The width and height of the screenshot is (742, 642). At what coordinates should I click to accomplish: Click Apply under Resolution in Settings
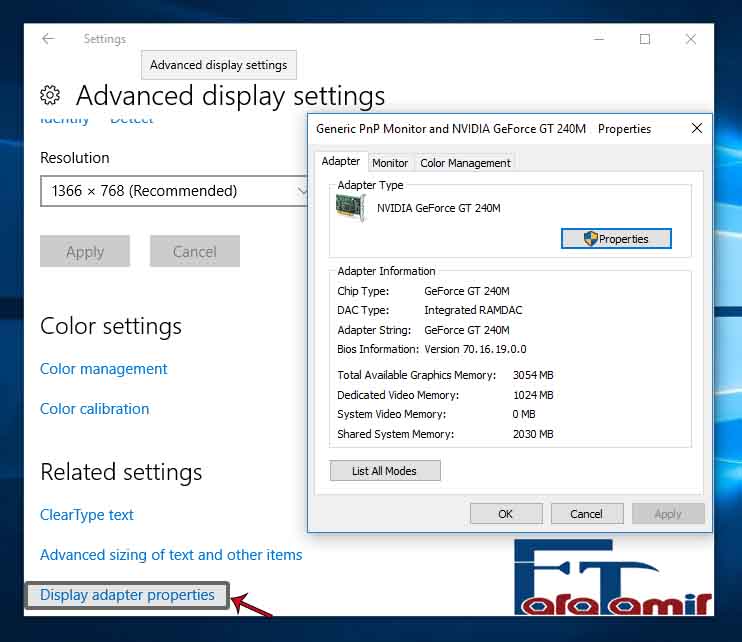[85, 251]
